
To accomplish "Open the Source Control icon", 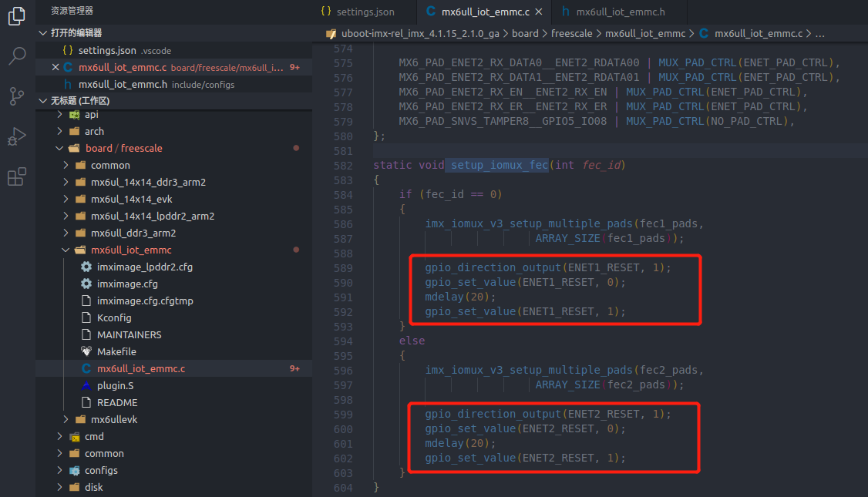I will click(16, 96).
